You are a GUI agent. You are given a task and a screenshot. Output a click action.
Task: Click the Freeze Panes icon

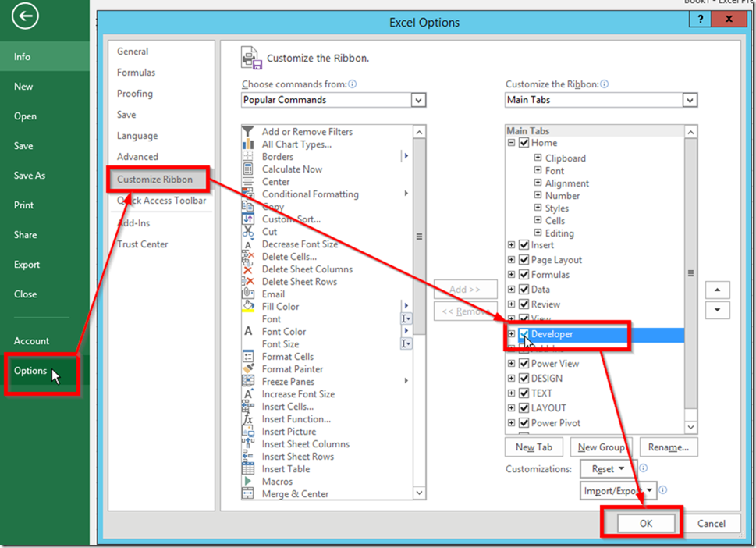(x=248, y=381)
